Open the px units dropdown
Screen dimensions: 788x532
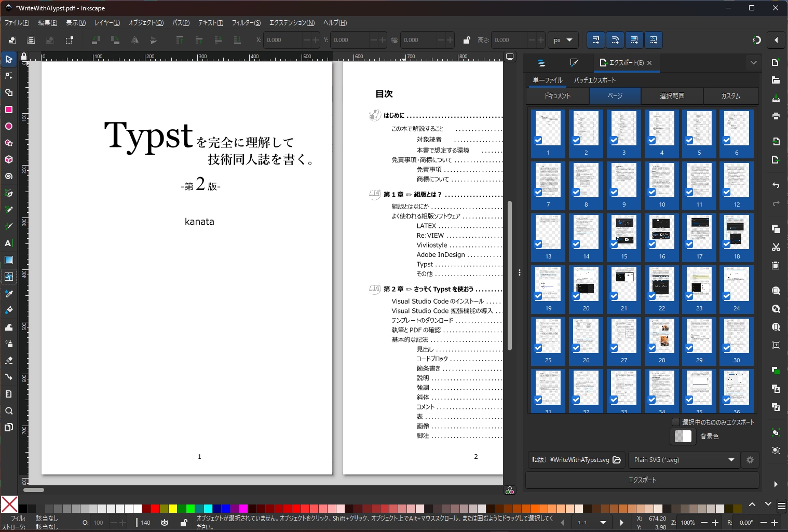tap(563, 40)
